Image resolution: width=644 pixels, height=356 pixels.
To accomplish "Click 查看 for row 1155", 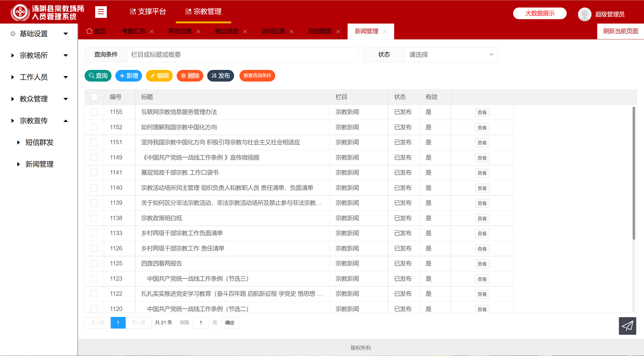I will click(x=482, y=112).
